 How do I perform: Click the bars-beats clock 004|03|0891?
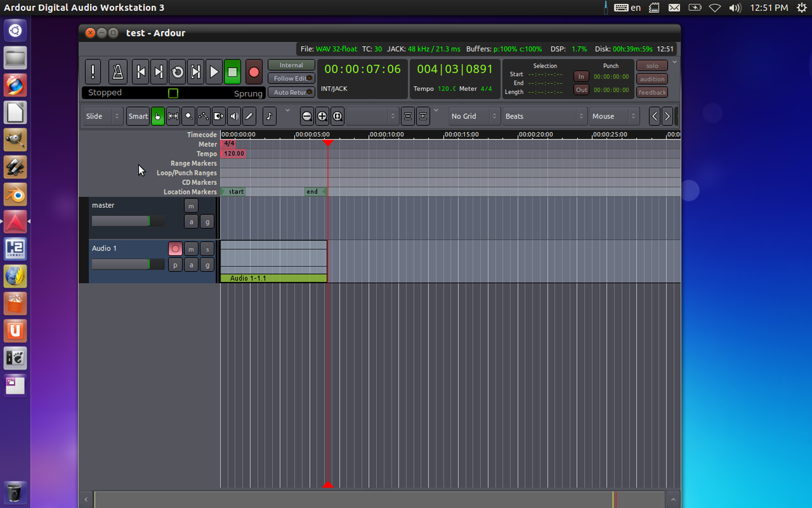click(x=455, y=69)
